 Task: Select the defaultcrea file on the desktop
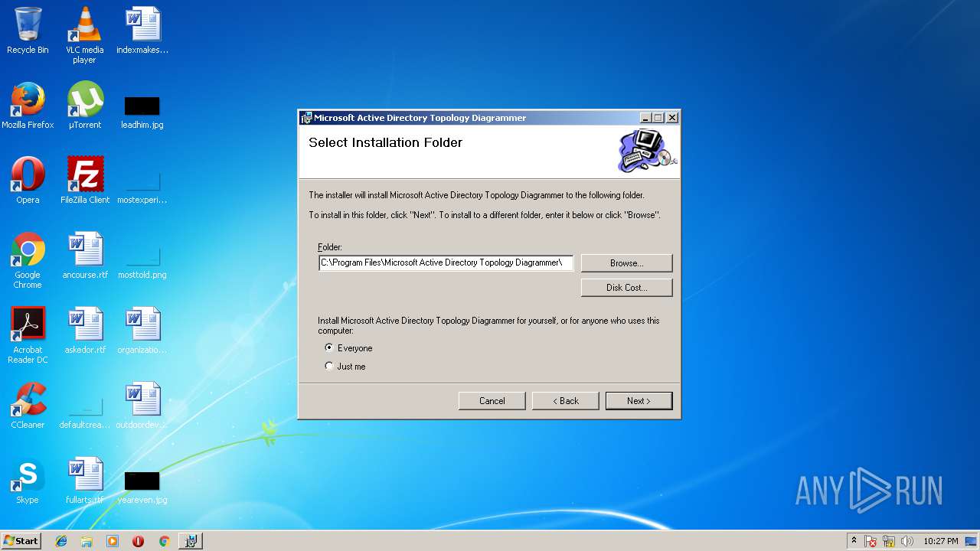click(84, 412)
